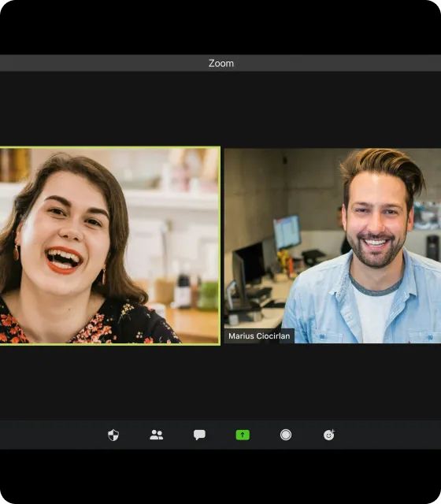Start recording with the Record icon
This screenshot has height=504, width=441.
click(x=286, y=435)
